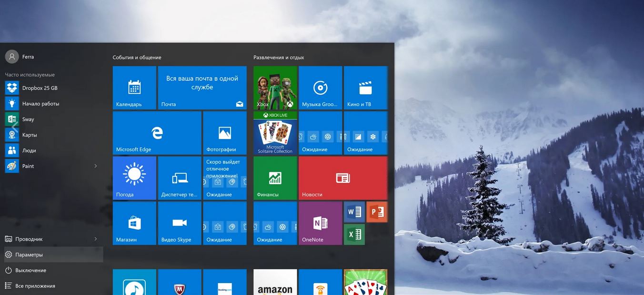Image resolution: width=644 pixels, height=295 pixels.
Task: Open the Магазин store tile
Action: click(134, 223)
